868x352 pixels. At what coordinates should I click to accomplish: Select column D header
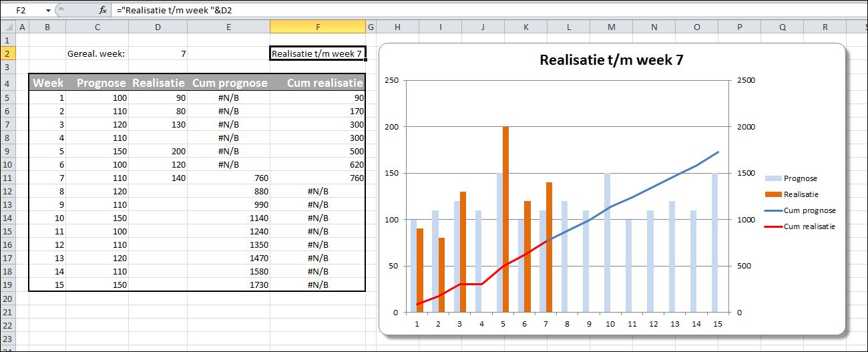[x=158, y=27]
